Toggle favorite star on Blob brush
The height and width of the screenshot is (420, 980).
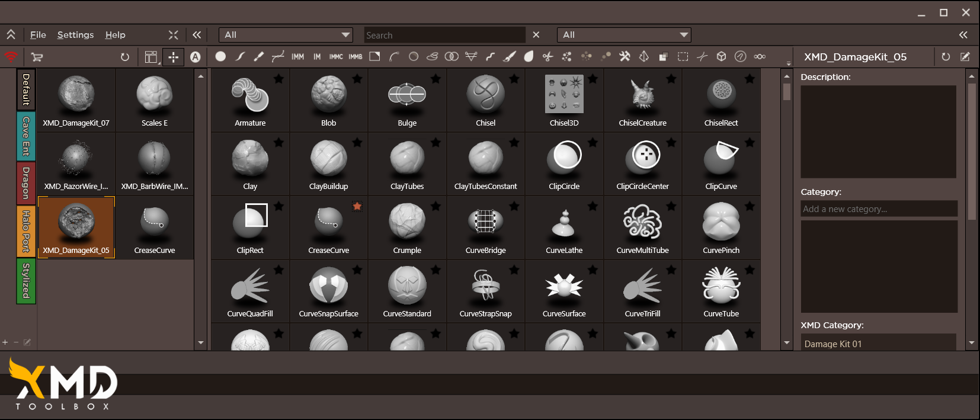point(357,78)
